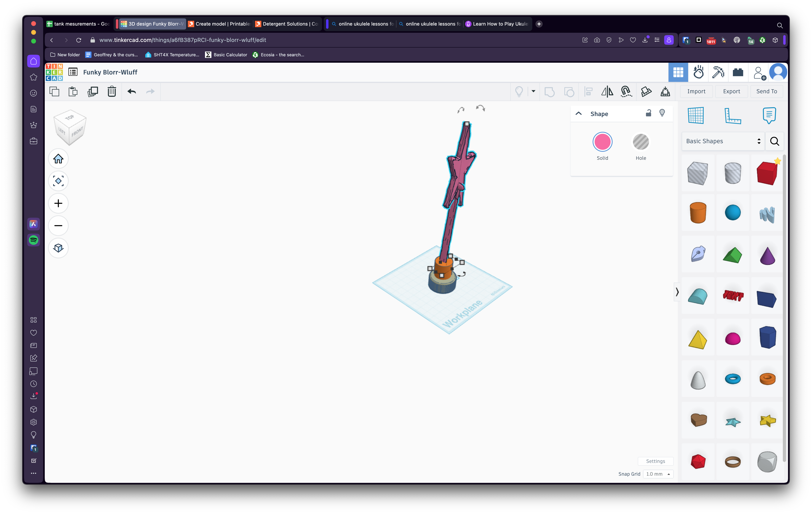Select the Solid shape option
This screenshot has height=514, width=812.
point(602,142)
